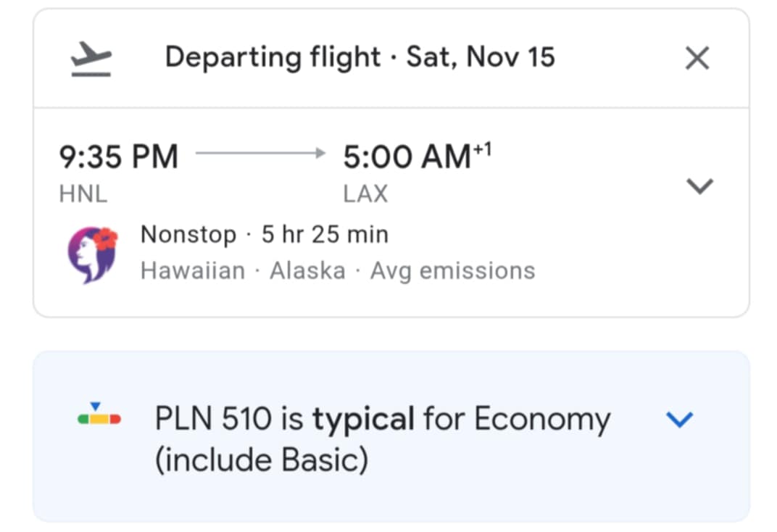
Task: Select the 9:35 PM departure time
Action: 118,157
